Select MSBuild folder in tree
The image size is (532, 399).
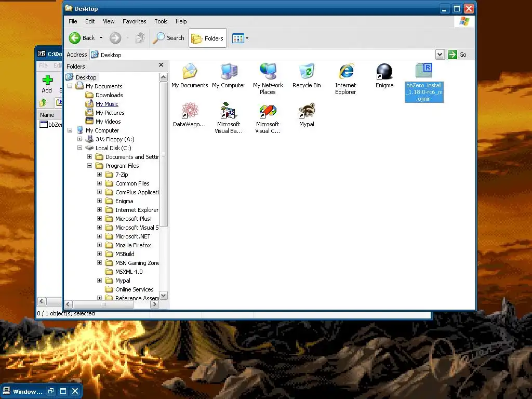click(x=125, y=254)
